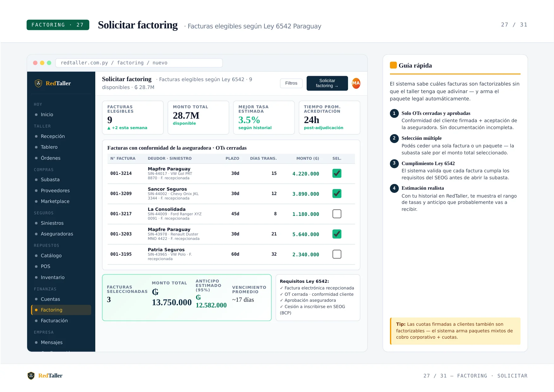Go to Inicio in the sidebar
The width and height of the screenshot is (554, 392).
tap(61, 115)
